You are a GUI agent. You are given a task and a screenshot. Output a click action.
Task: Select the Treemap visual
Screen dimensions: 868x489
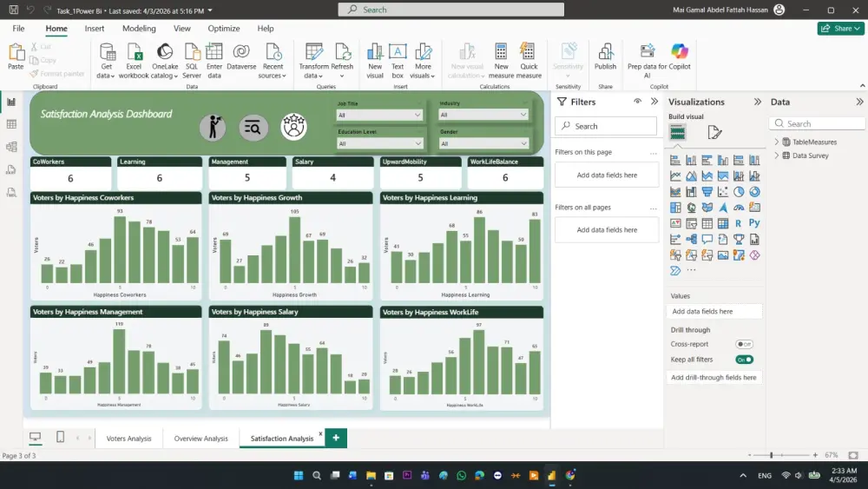(675, 208)
